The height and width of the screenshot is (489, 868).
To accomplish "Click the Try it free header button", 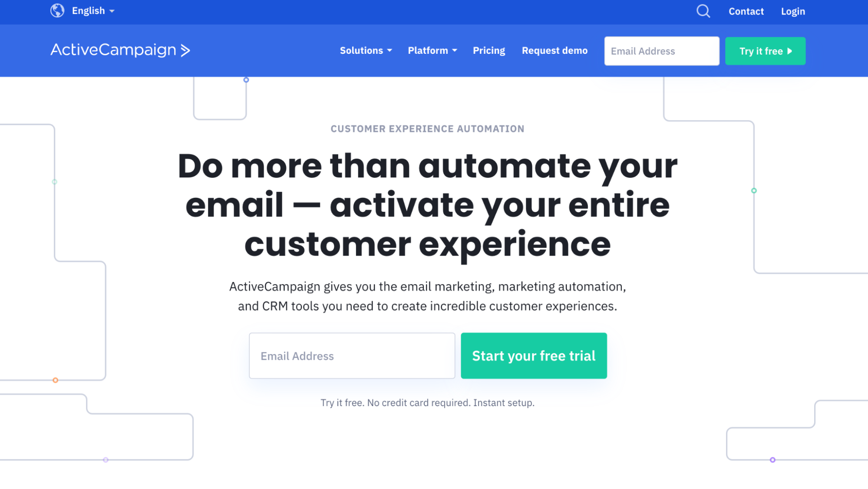I will pos(766,51).
